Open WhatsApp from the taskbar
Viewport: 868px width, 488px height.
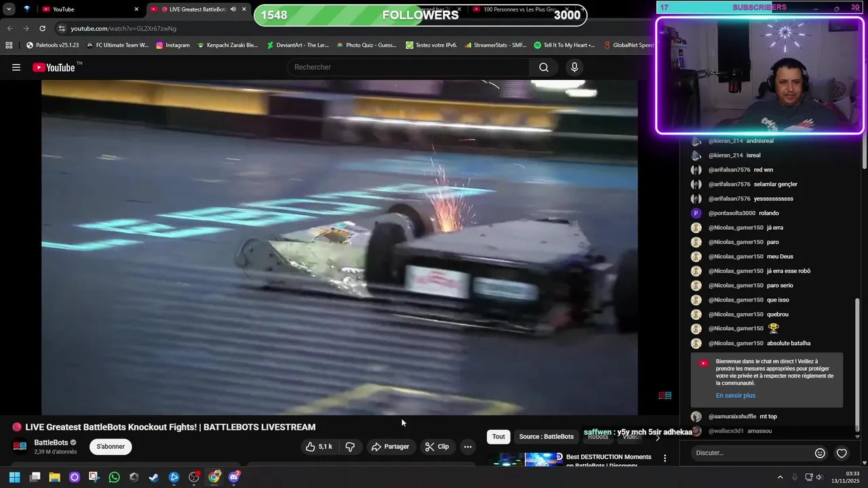pos(114,477)
